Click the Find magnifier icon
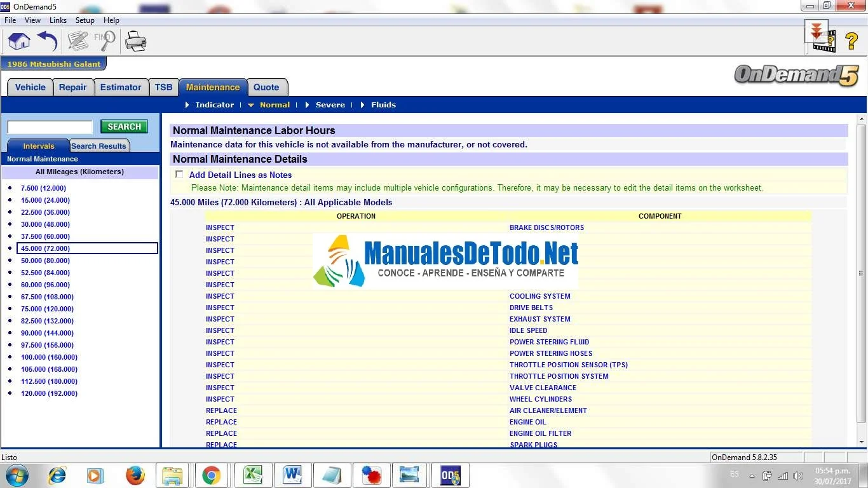The width and height of the screenshot is (868, 488). [x=105, y=42]
